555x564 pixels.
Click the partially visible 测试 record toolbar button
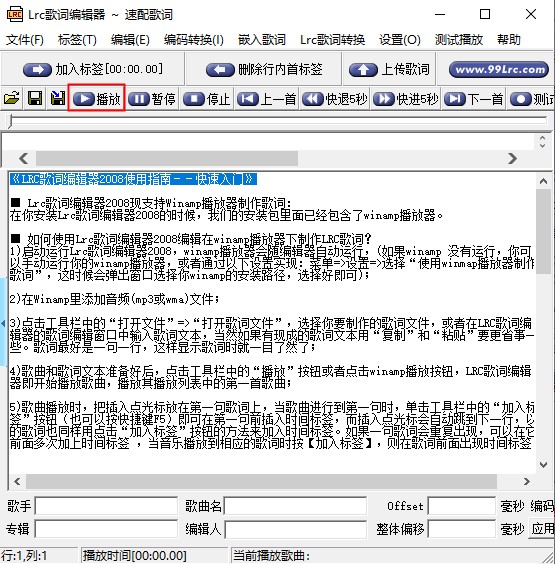[532, 99]
